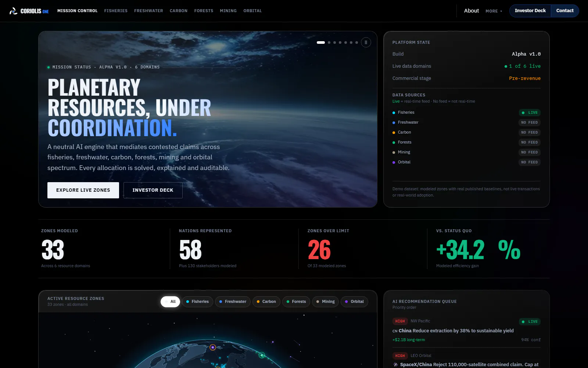Click Carbon in the Data Sources list
This screenshot has width=588, height=368.
(404, 132)
